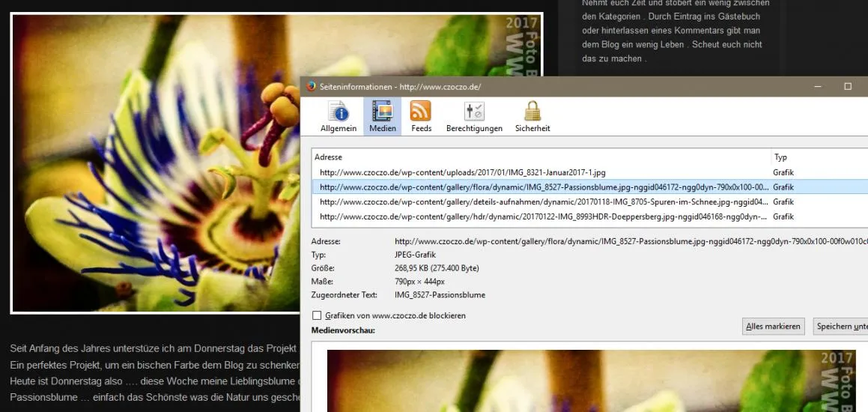The height and width of the screenshot is (412, 868).
Task: Open the Sicherheit padlock icon
Action: pos(532,112)
